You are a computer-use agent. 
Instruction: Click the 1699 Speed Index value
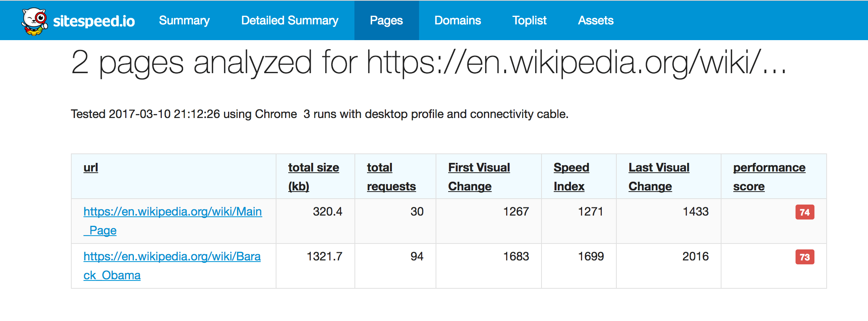point(591,256)
